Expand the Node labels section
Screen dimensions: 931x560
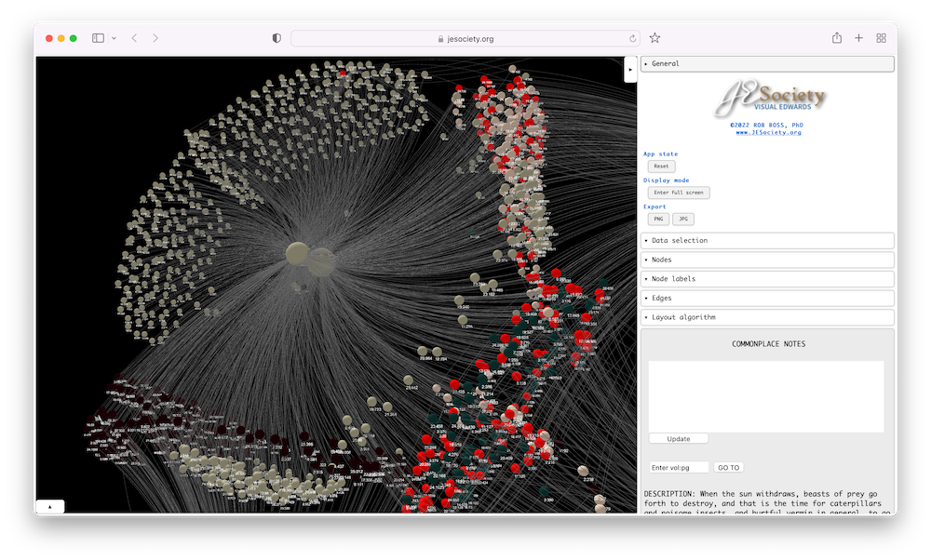(767, 278)
